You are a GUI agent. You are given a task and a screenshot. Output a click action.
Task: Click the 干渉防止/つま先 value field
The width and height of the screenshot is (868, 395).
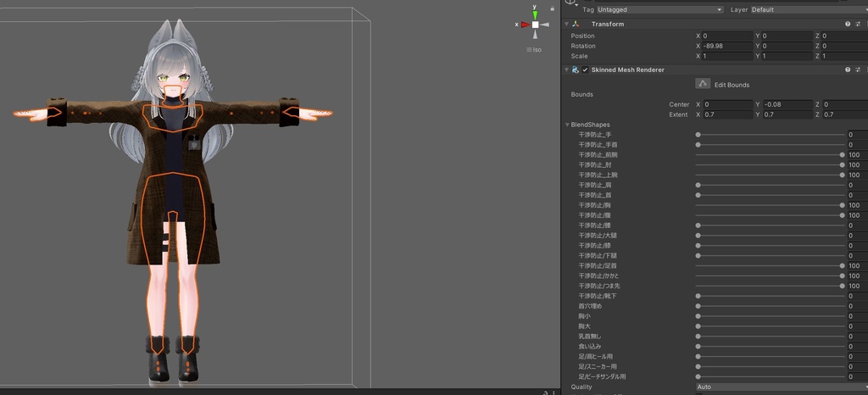pyautogui.click(x=857, y=286)
